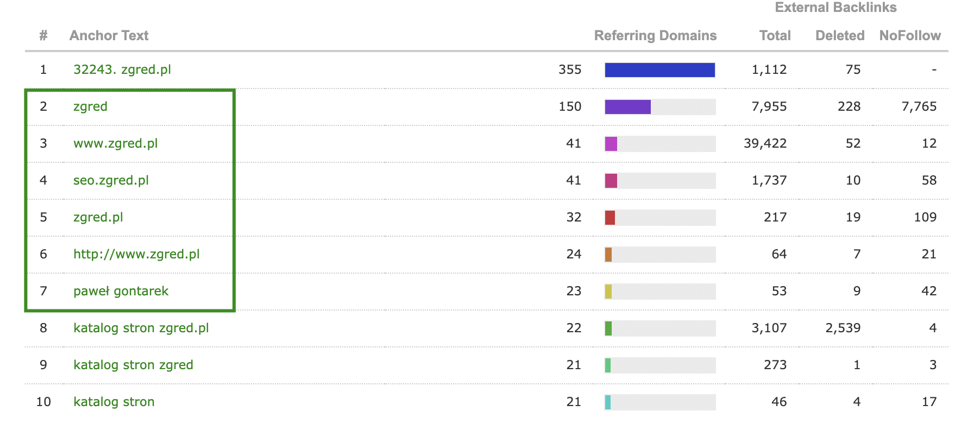Click the Total backlinks column header

pyautogui.click(x=775, y=36)
